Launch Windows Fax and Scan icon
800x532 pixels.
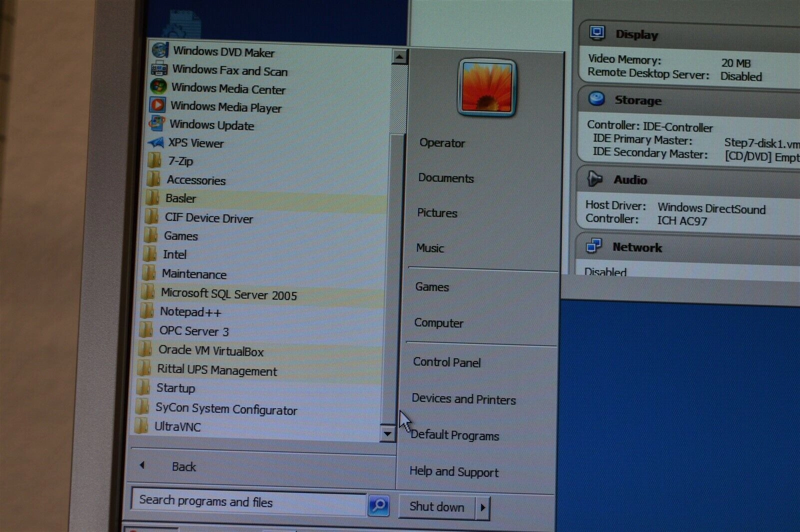point(159,68)
